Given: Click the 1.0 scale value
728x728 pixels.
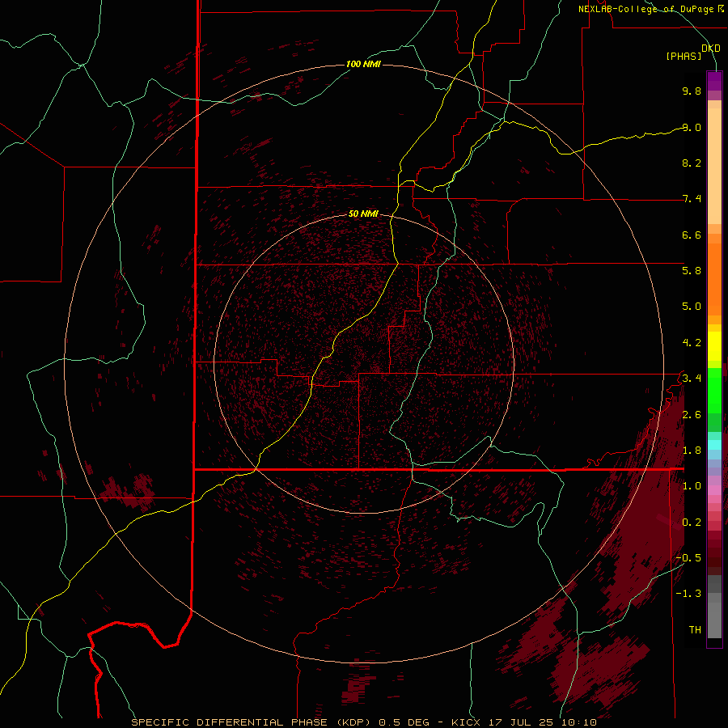Looking at the screenshot, I should pyautogui.click(x=692, y=486).
